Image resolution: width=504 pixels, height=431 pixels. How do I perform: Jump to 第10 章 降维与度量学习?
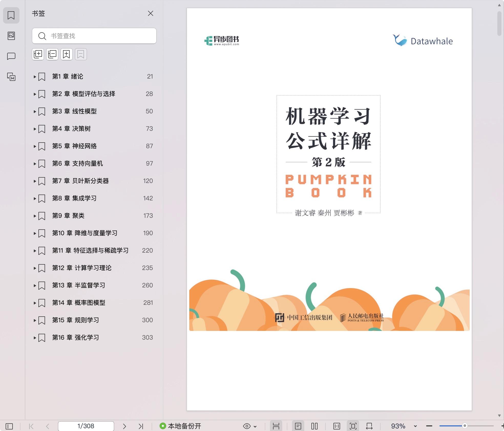click(85, 233)
